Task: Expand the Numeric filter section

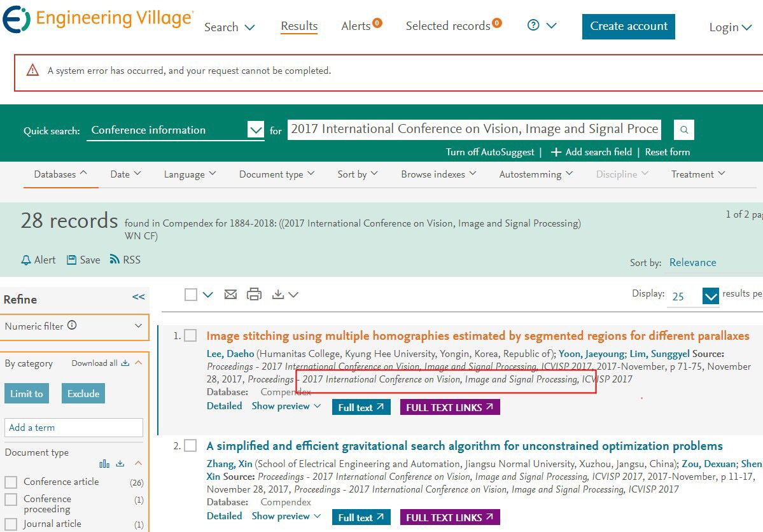Action: coord(138,326)
